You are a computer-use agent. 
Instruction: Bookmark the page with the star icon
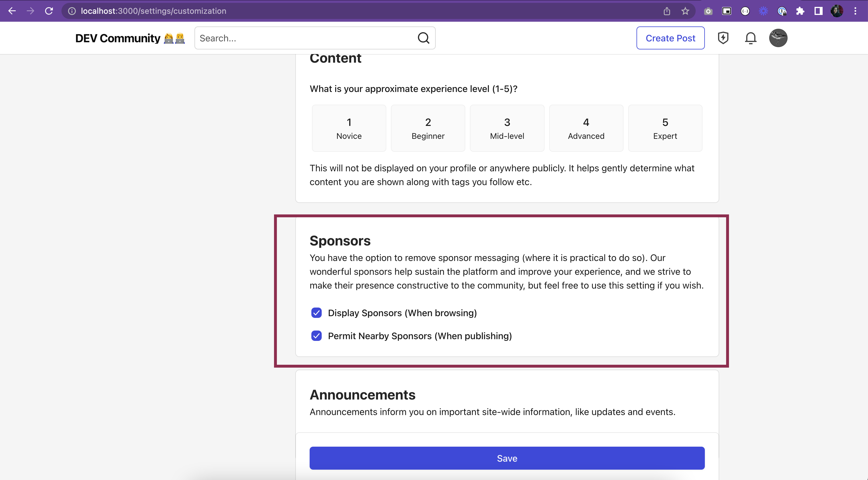tap(685, 11)
